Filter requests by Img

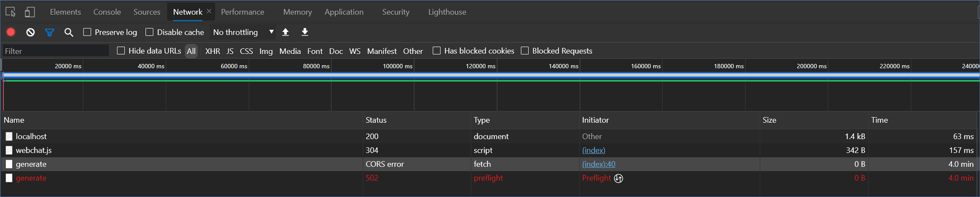coord(266,51)
